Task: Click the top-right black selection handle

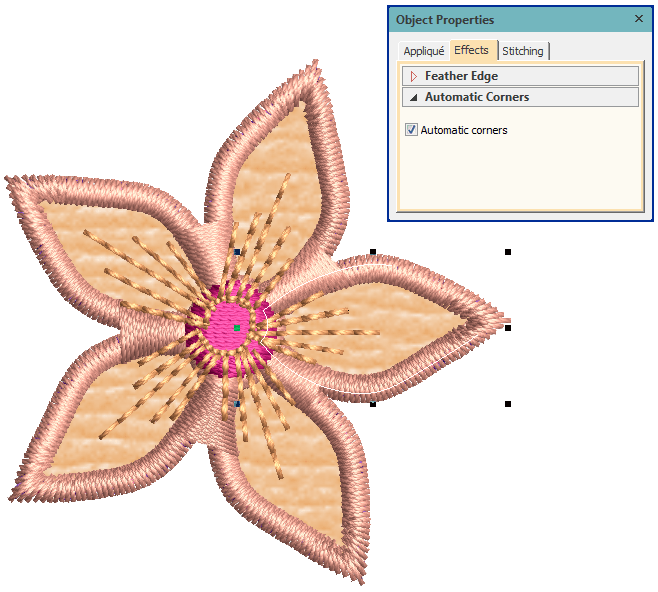Action: pyautogui.click(x=508, y=252)
